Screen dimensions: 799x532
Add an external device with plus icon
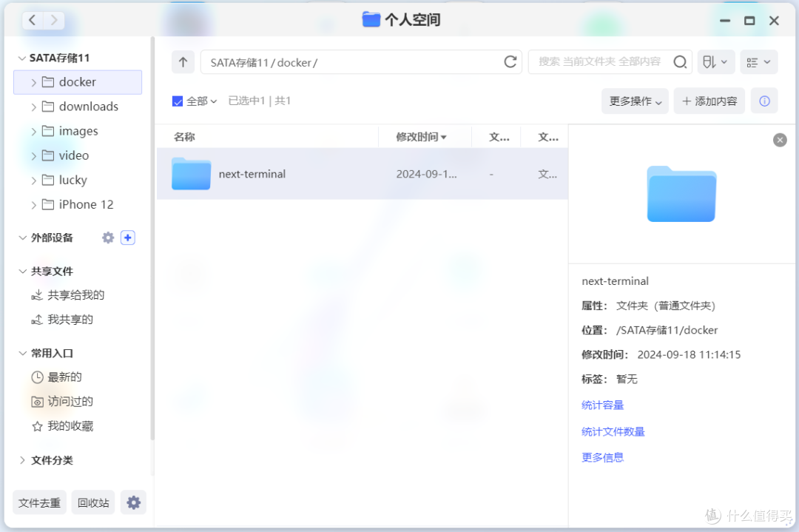(x=128, y=238)
